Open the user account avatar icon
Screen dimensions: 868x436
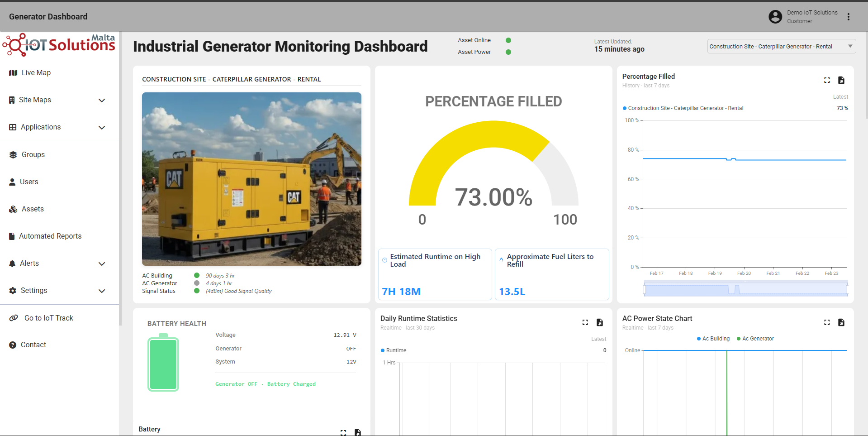[x=775, y=17]
